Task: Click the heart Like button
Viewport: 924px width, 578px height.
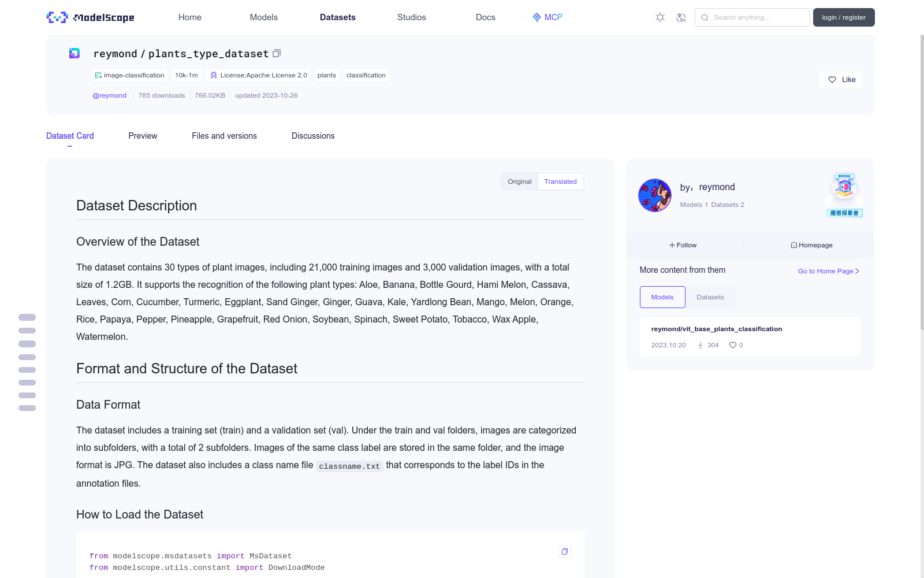Action: pos(841,80)
